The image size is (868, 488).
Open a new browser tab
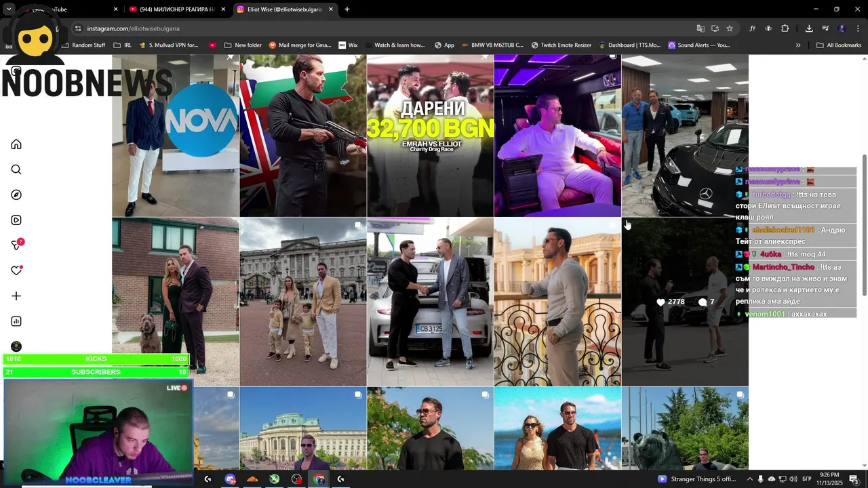(x=347, y=9)
